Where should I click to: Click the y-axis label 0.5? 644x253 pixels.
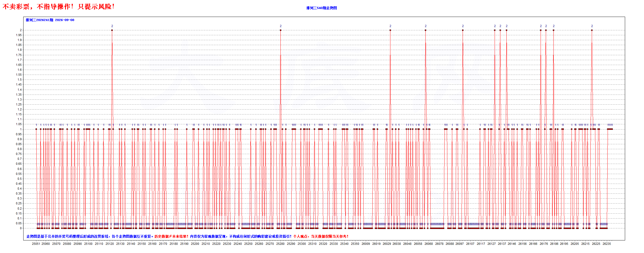point(19,179)
